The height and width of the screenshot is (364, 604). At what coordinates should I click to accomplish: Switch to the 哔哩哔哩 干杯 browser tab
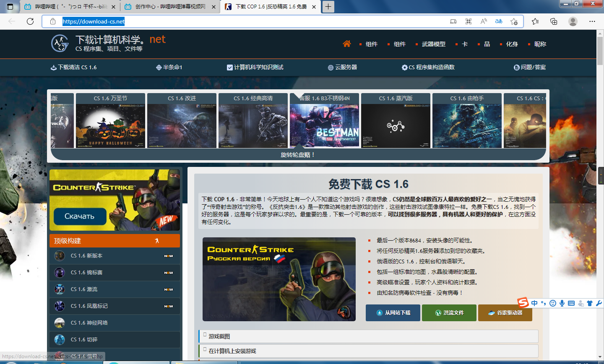tap(70, 7)
